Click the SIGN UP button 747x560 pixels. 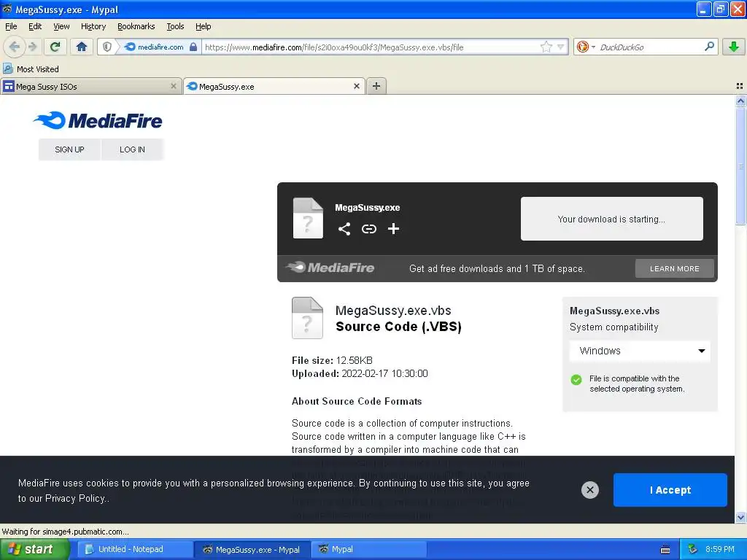(x=69, y=149)
